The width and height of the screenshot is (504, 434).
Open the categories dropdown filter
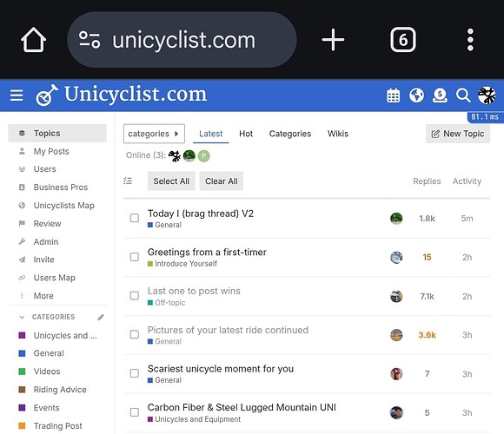(154, 134)
